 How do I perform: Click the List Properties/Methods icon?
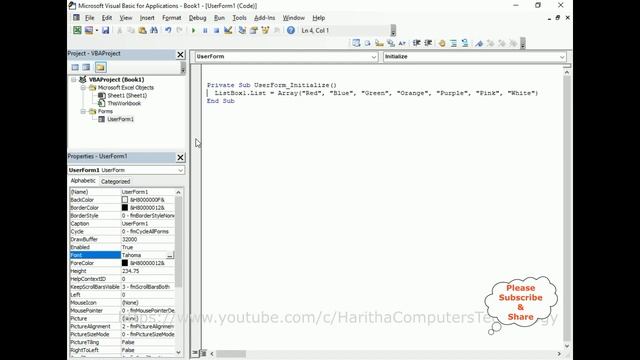pos(356,43)
